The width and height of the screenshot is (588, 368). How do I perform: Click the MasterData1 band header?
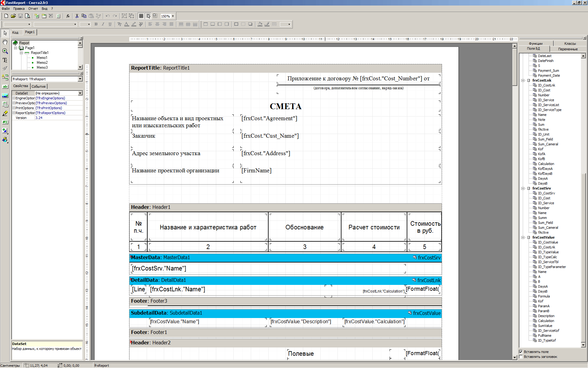(x=285, y=258)
